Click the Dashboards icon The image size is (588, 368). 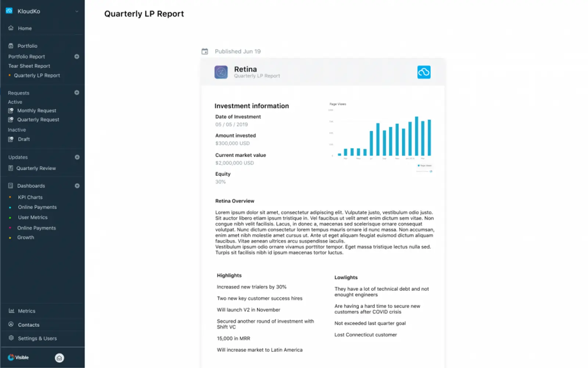11,186
